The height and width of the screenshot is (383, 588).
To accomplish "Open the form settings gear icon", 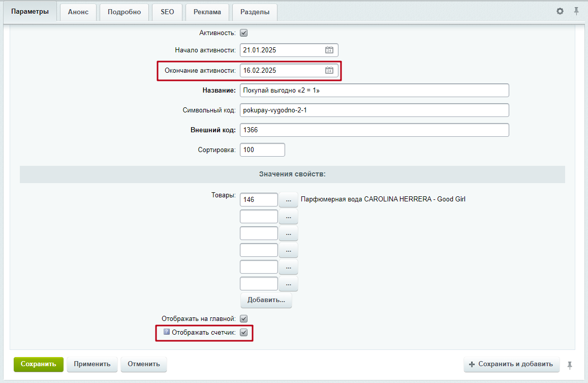I will 560,11.
